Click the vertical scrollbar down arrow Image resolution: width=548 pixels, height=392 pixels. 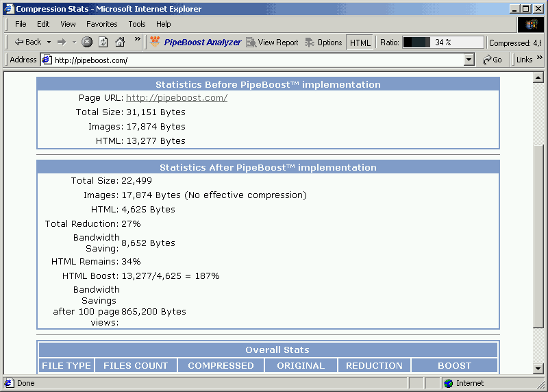point(538,369)
